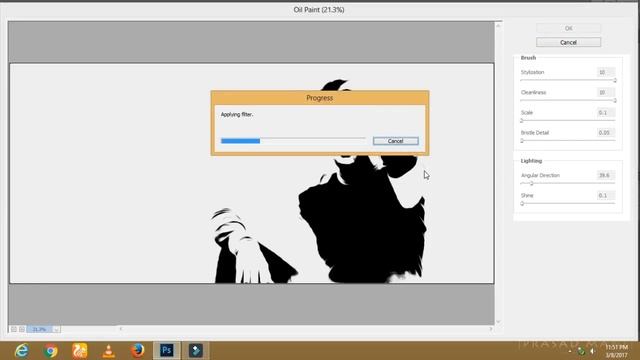Click the Stylization value field
The width and height of the screenshot is (640, 360).
pos(605,72)
